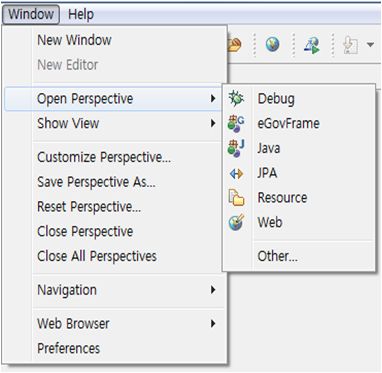382x373 pixels.
Task: Click the run-on-server toolbar icon
Action: pyautogui.click(x=312, y=45)
